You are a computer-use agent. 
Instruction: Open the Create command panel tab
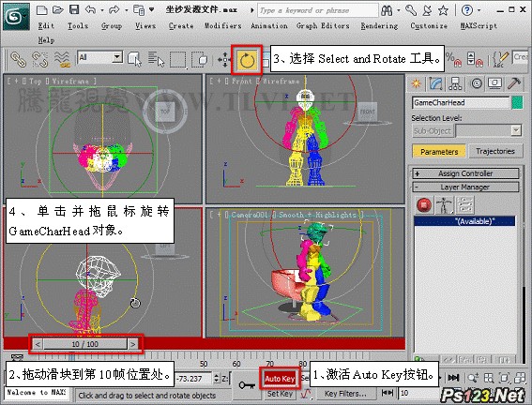coord(416,83)
